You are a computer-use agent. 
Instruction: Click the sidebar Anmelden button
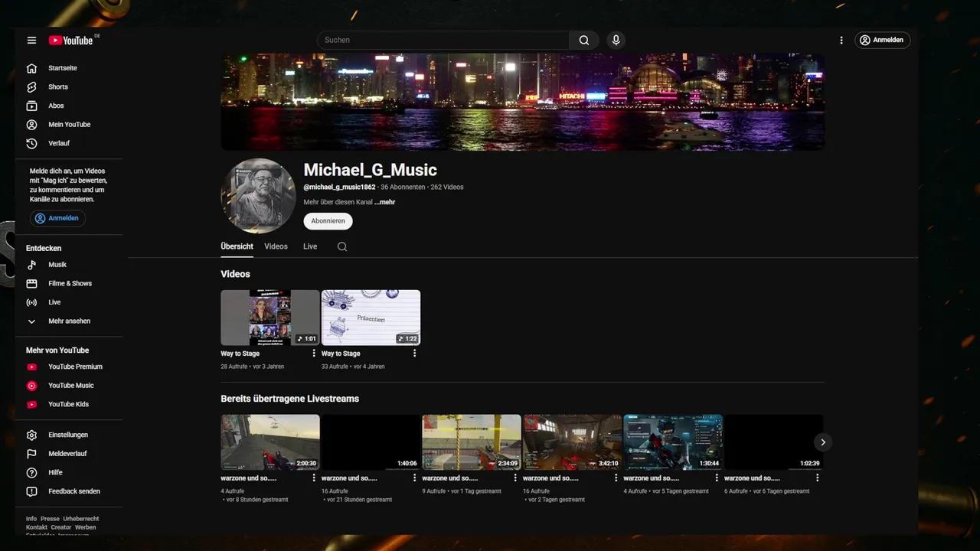(57, 218)
